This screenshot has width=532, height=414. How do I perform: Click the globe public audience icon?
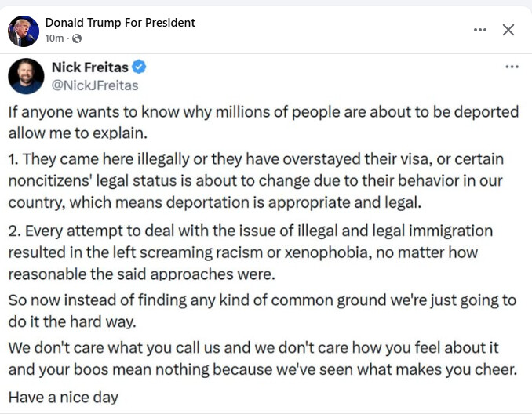(x=77, y=38)
